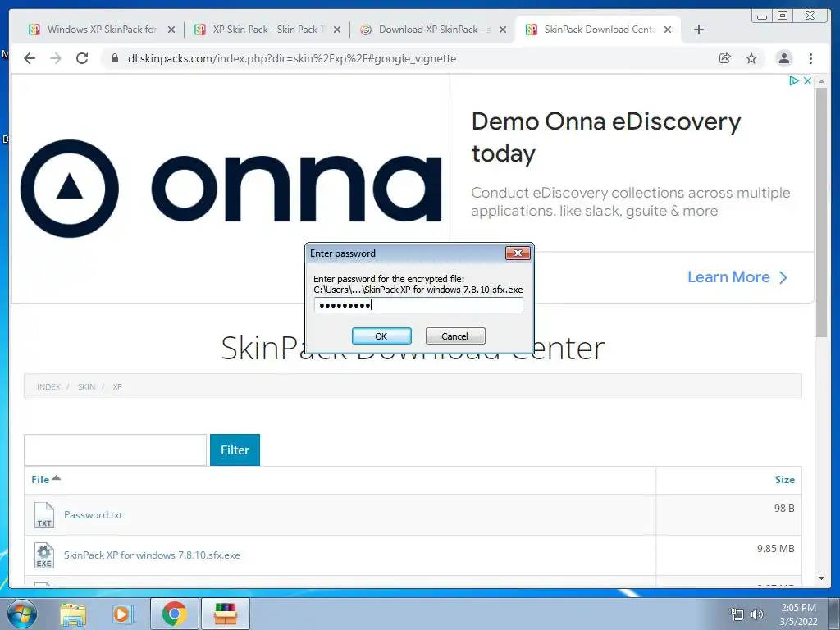Click the page scrollbar up arrow

coord(821,81)
